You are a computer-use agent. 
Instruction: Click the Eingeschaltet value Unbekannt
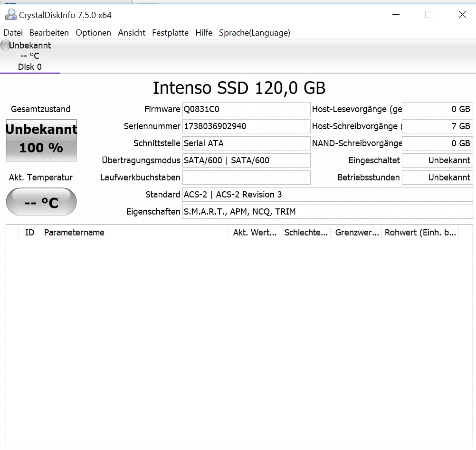pos(438,160)
